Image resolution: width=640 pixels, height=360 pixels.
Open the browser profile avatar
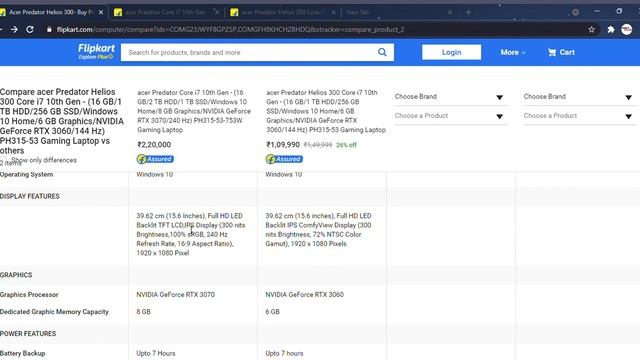click(627, 29)
